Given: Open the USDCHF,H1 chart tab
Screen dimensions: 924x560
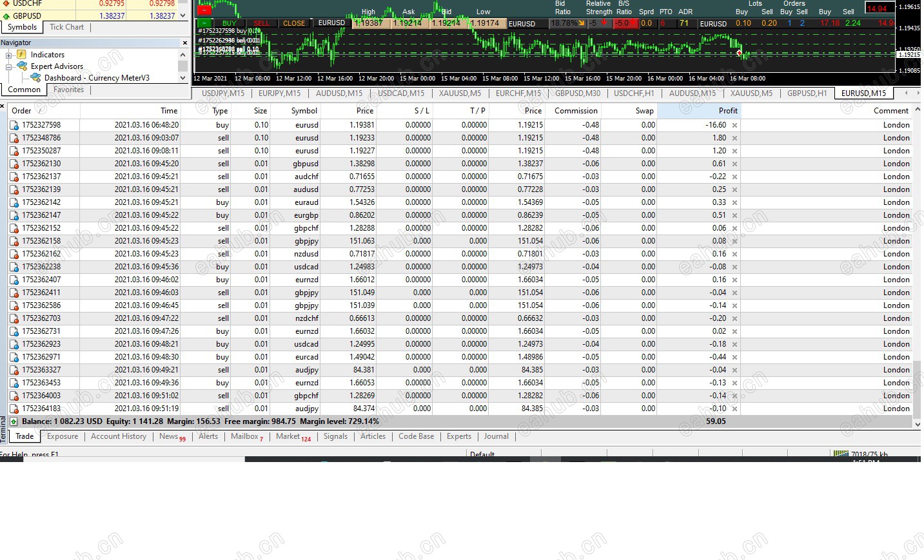Looking at the screenshot, I should point(634,93).
